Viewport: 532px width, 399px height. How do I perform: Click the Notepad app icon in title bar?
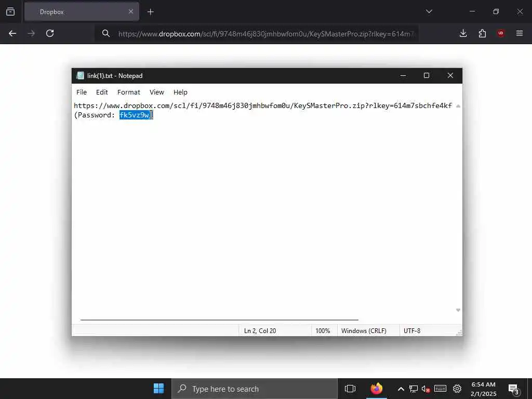click(80, 76)
